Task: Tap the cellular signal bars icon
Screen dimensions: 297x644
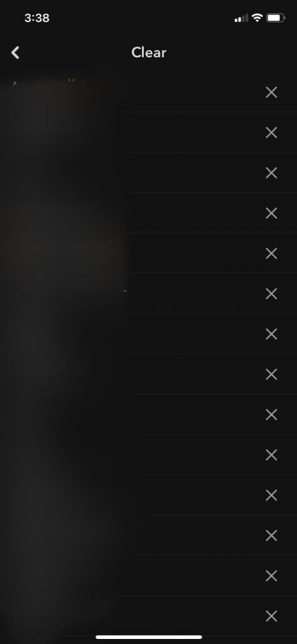Action: pyautogui.click(x=241, y=18)
